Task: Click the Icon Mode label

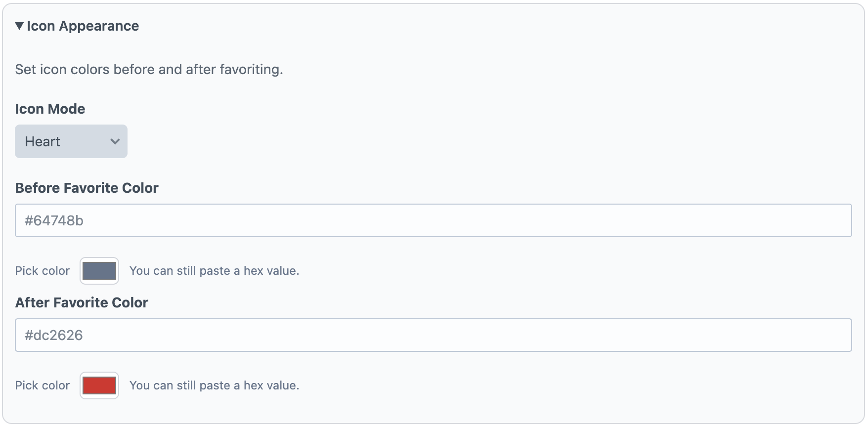Action: coord(50,109)
